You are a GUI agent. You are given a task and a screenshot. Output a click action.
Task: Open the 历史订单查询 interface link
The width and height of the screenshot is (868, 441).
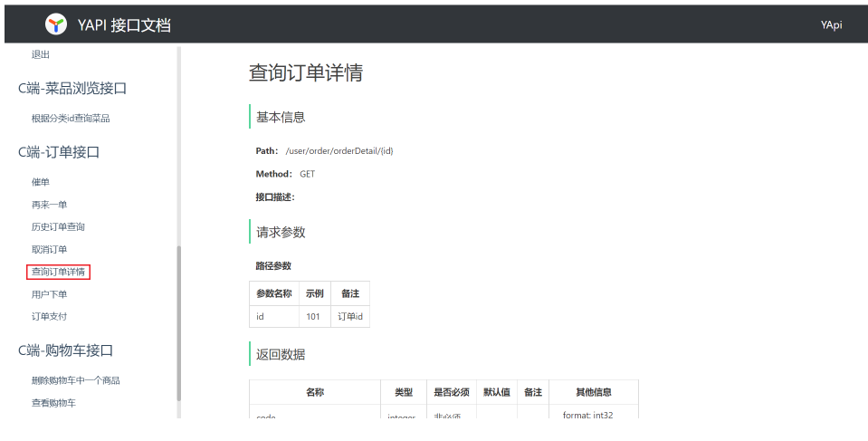(x=58, y=226)
